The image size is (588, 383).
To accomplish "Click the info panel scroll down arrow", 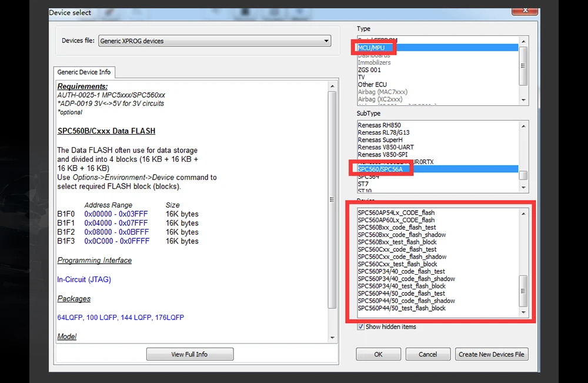I will click(x=332, y=338).
